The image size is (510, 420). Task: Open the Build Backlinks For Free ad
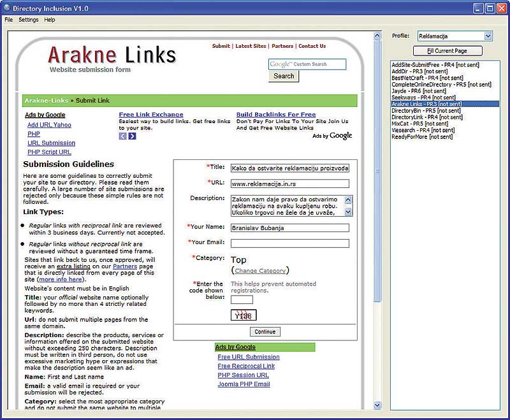click(276, 115)
